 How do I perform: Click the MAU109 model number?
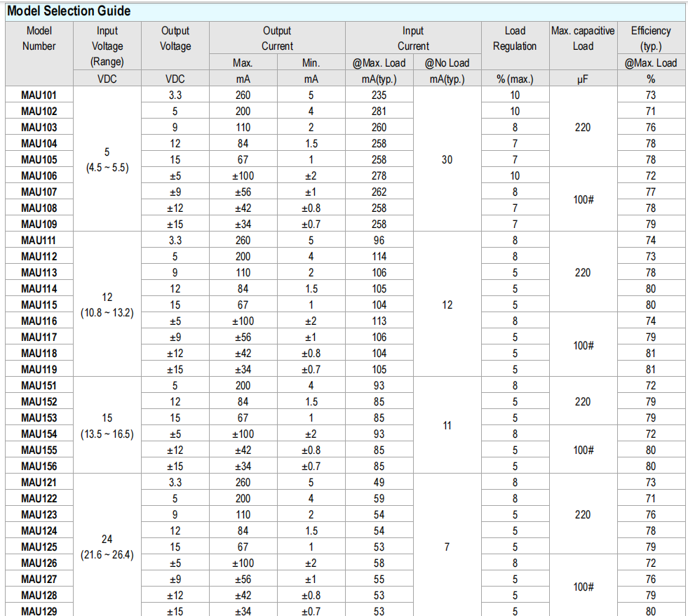(x=39, y=224)
